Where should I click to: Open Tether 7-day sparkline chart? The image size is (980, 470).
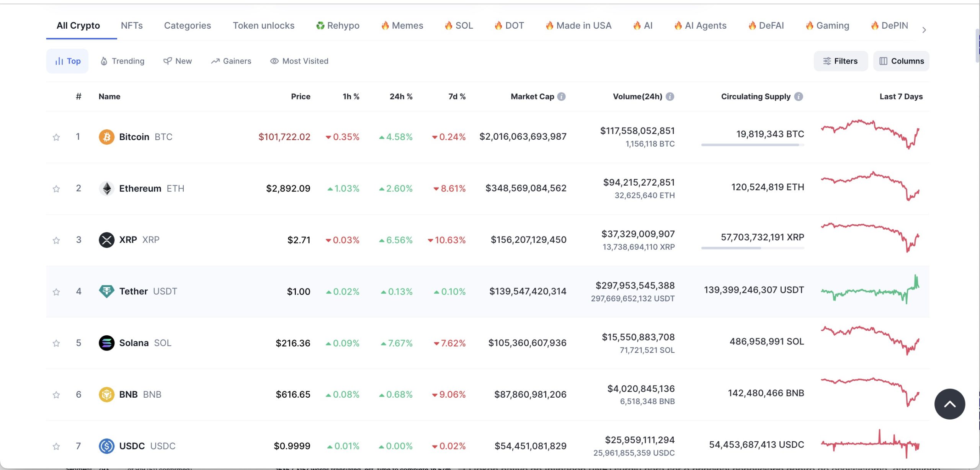[870, 289]
